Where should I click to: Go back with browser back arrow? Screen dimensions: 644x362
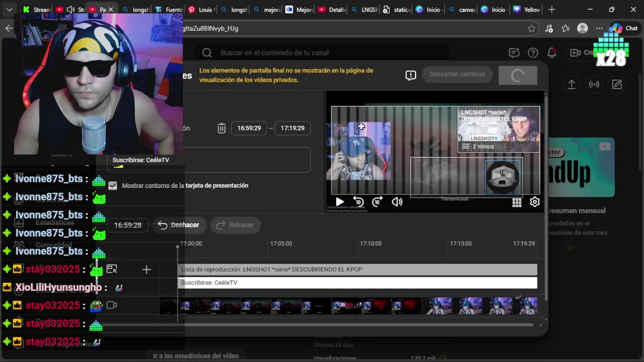pyautogui.click(x=9, y=28)
